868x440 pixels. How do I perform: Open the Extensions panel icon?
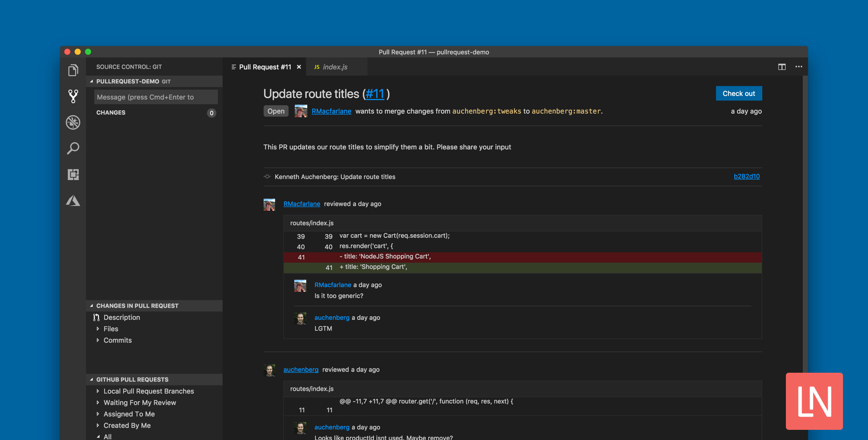(x=74, y=173)
